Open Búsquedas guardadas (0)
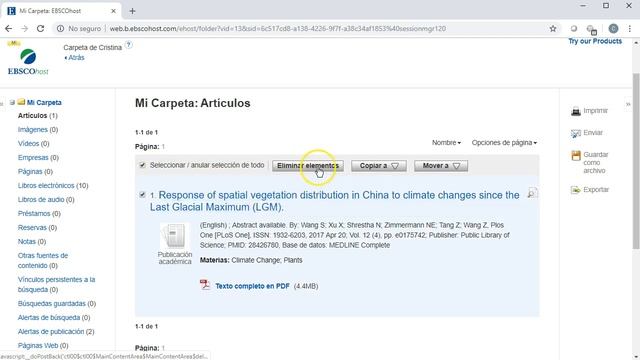640x360 pixels. click(57, 304)
